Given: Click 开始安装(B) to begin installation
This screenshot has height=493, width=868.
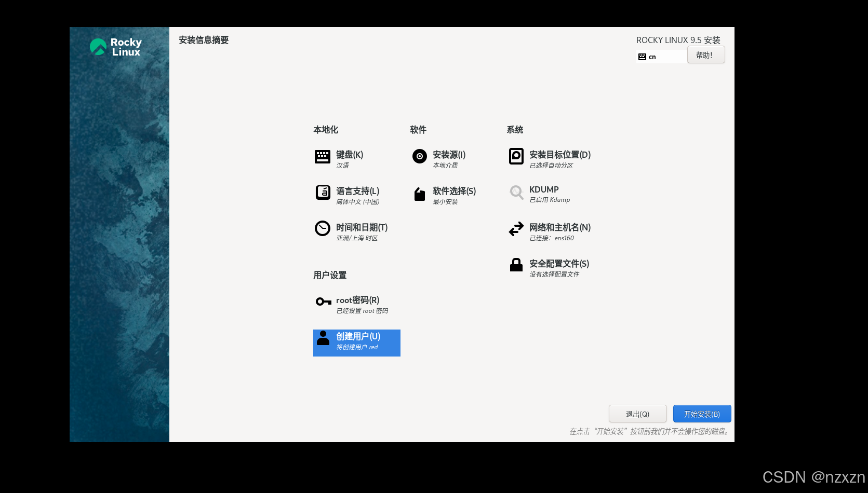Looking at the screenshot, I should click(702, 414).
